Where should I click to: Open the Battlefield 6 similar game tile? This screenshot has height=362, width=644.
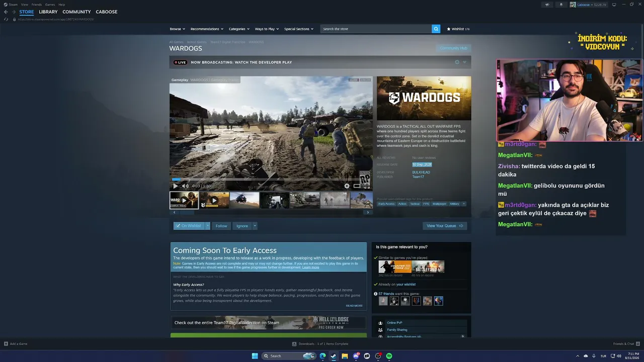coord(428,266)
